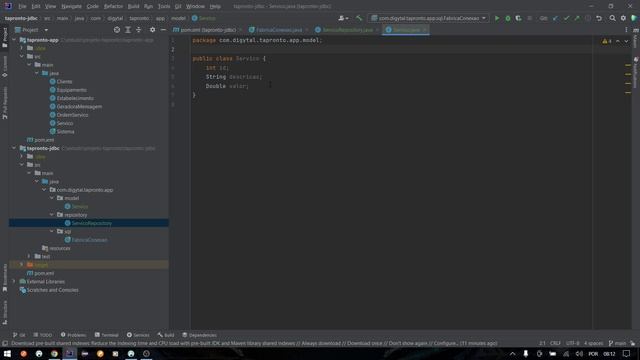This screenshot has height=360, width=640.
Task: Open the Build menu
Action: [133, 7]
